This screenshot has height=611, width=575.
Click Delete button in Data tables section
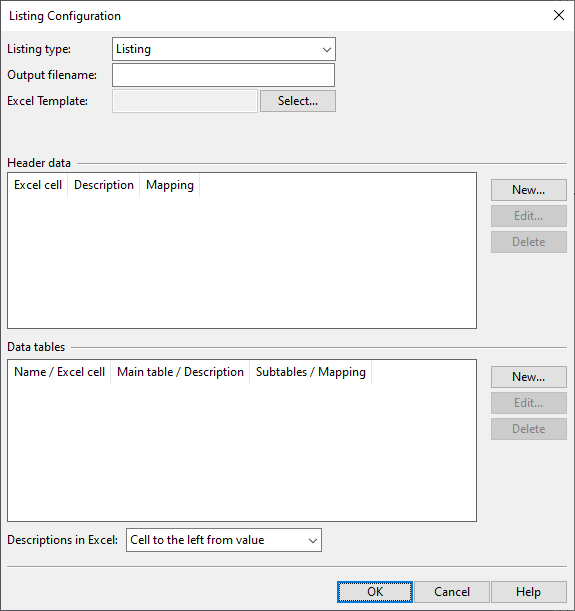click(x=529, y=429)
